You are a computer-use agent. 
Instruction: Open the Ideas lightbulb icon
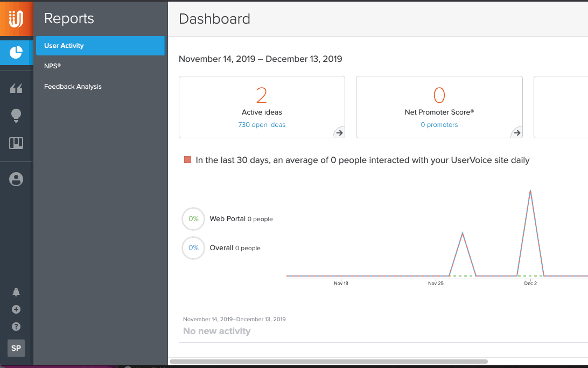16,116
